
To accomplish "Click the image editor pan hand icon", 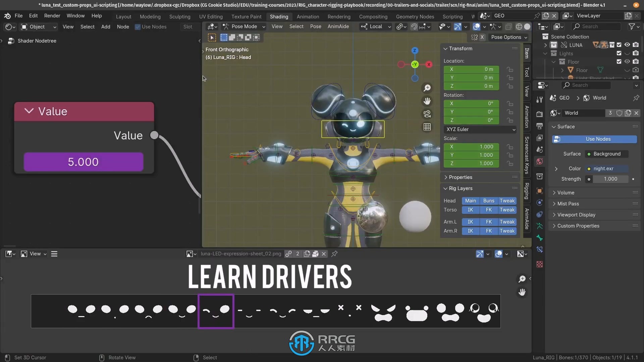I will pos(522,292).
